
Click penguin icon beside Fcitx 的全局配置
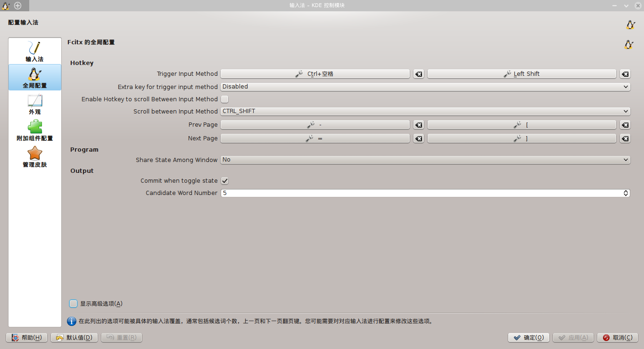pos(628,45)
